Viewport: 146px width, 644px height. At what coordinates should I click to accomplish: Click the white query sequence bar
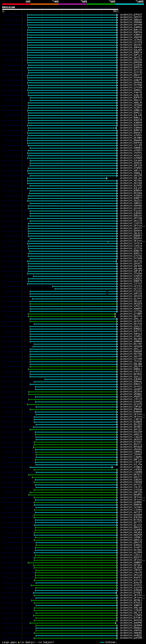pos(60,10)
